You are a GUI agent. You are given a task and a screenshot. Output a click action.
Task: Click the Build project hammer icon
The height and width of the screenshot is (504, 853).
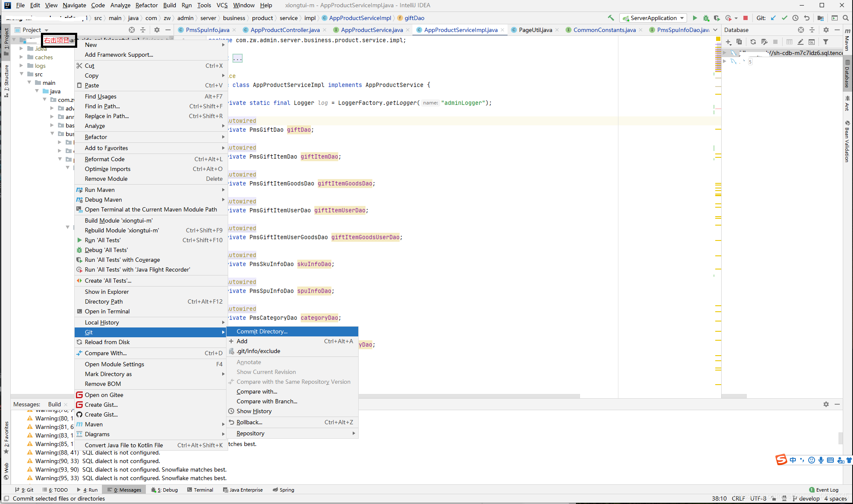(x=611, y=18)
